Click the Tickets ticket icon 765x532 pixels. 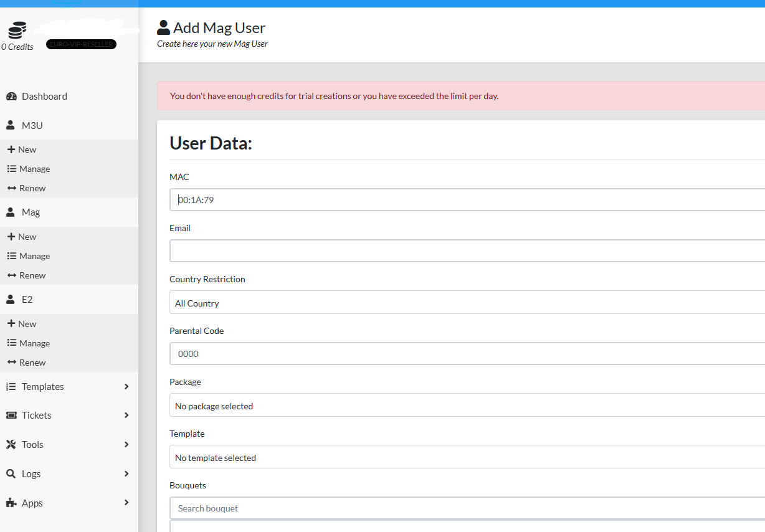tap(11, 416)
